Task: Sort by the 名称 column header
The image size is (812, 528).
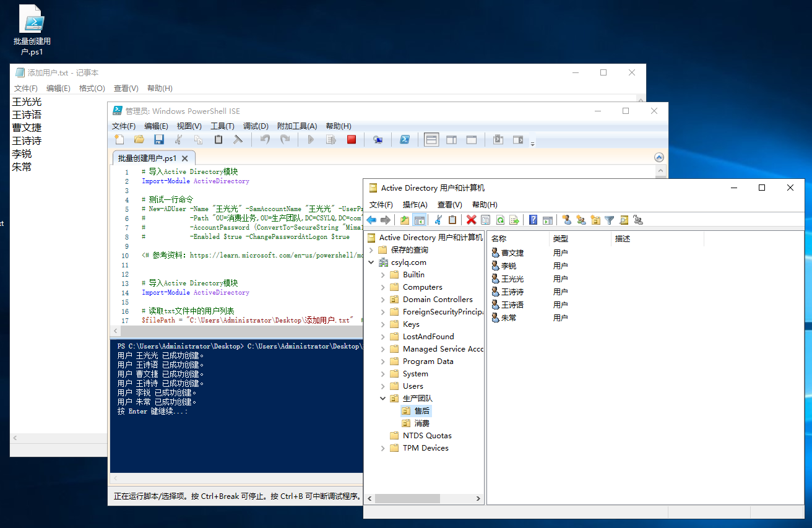Action: click(518, 238)
